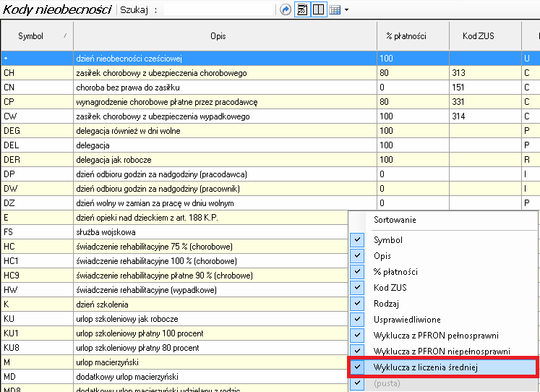The image size is (540, 392).
Task: Select the HC1 symbol cell
Action: (37, 261)
